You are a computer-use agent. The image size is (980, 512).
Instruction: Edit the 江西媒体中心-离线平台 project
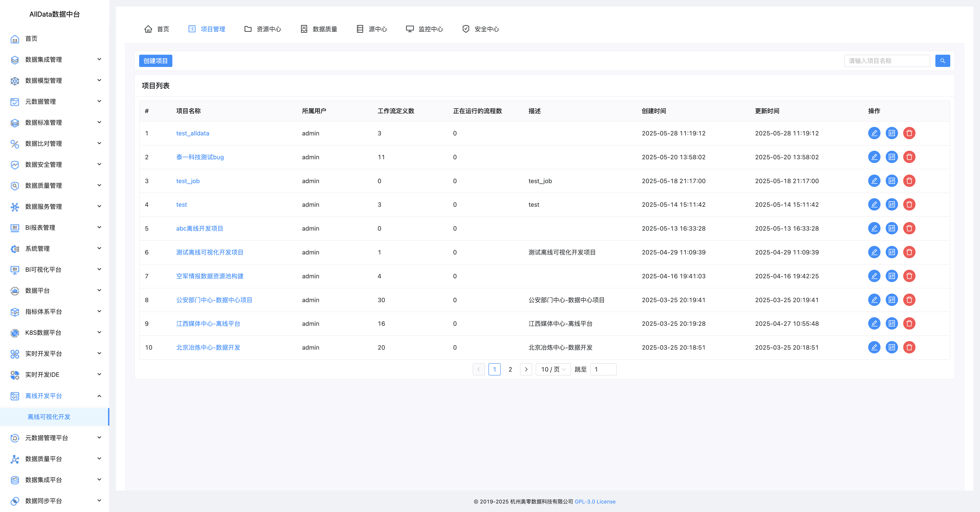[x=874, y=323]
